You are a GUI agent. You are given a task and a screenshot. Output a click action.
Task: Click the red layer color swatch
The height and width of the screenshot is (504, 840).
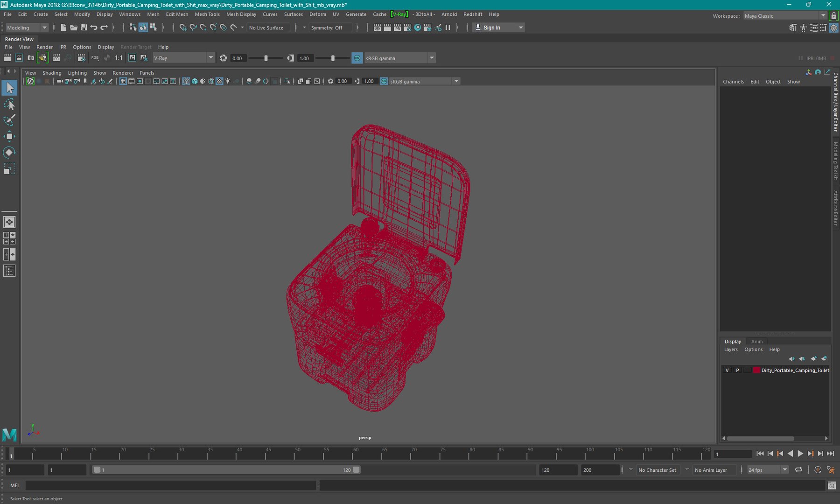[x=756, y=370]
